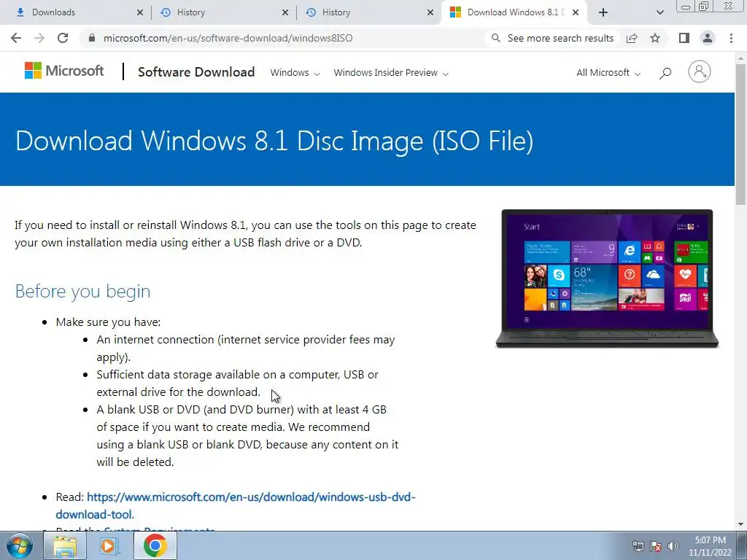Open Chrome three-dot menu

[731, 38]
